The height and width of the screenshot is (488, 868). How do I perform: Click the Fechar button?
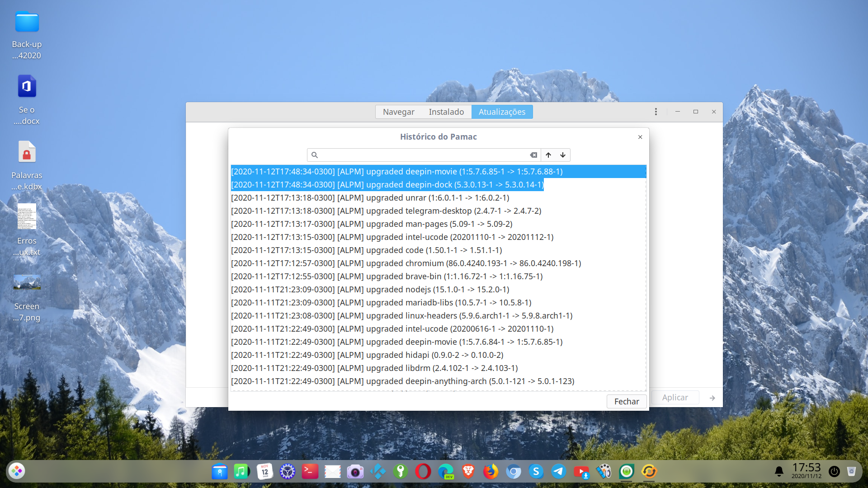(627, 401)
